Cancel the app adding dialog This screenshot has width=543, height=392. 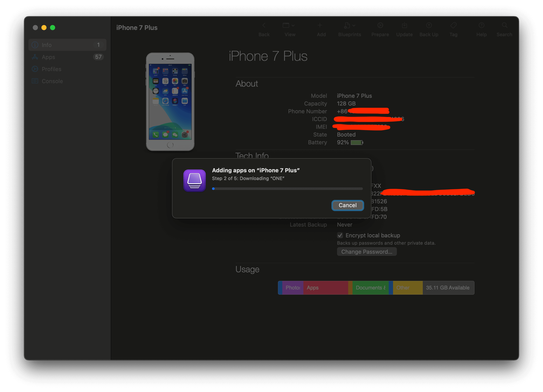347,205
